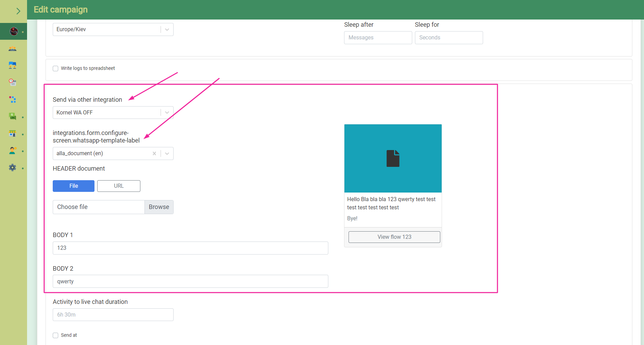
Task: Tick the Send at checkbox
Action: click(55, 335)
